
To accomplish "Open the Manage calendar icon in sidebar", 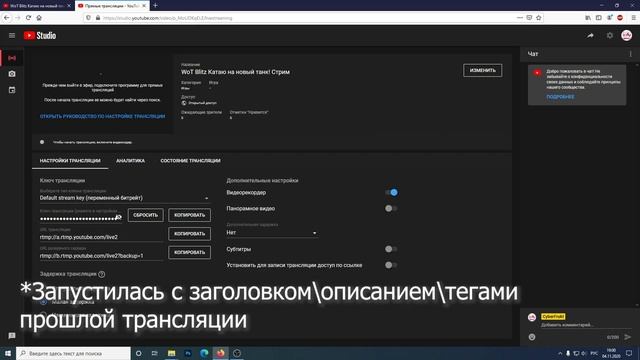I will 12,90.
